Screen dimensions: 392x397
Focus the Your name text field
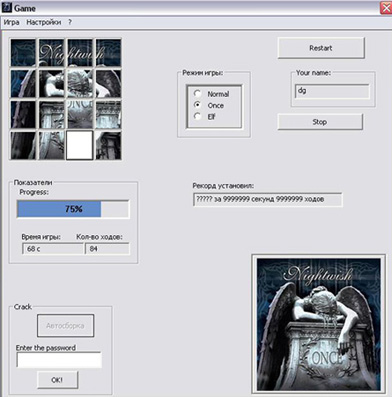pyautogui.click(x=332, y=91)
